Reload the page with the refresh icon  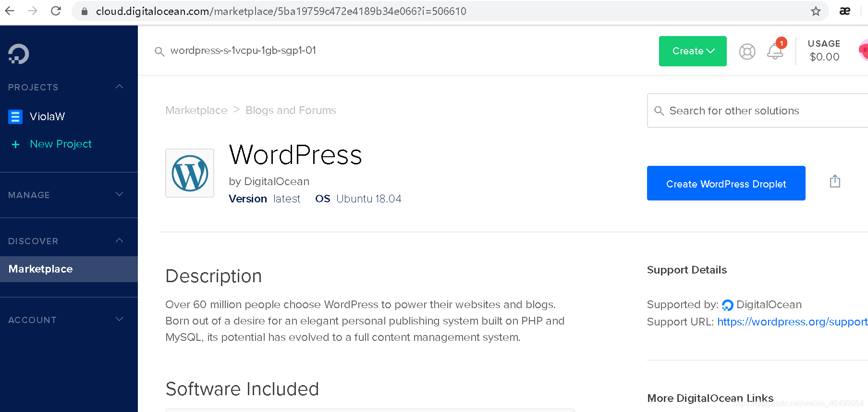pyautogui.click(x=56, y=11)
